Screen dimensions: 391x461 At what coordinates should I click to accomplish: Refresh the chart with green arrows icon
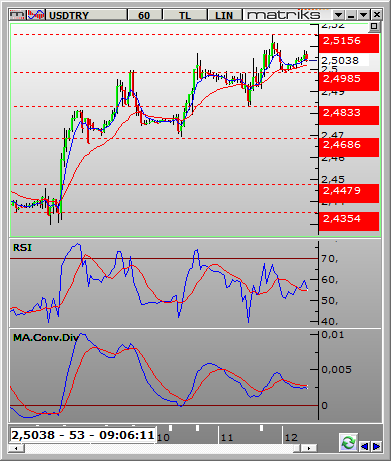coord(349,442)
